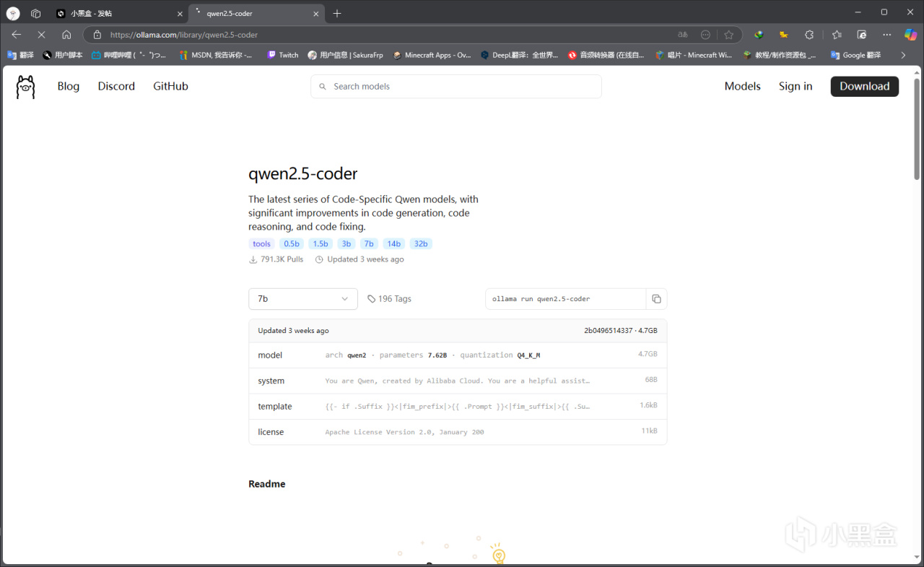Open the tab actions workspace icon

(36, 13)
